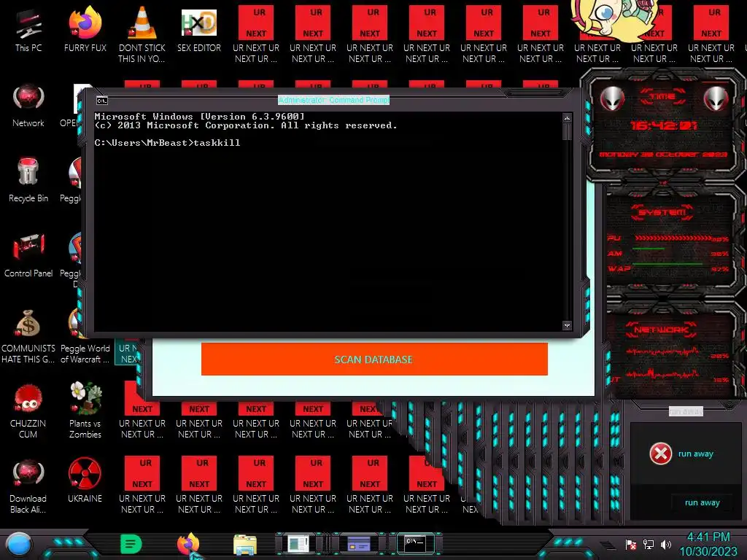Switch to the purple card app on the taskbar
This screenshot has width=747, height=560.
359,544
